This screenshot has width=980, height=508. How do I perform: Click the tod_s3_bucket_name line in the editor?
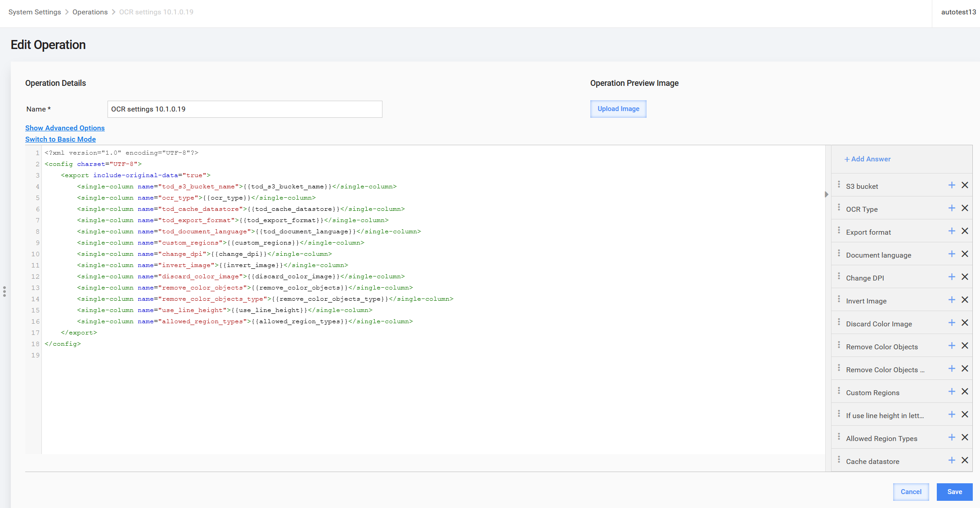point(237,187)
